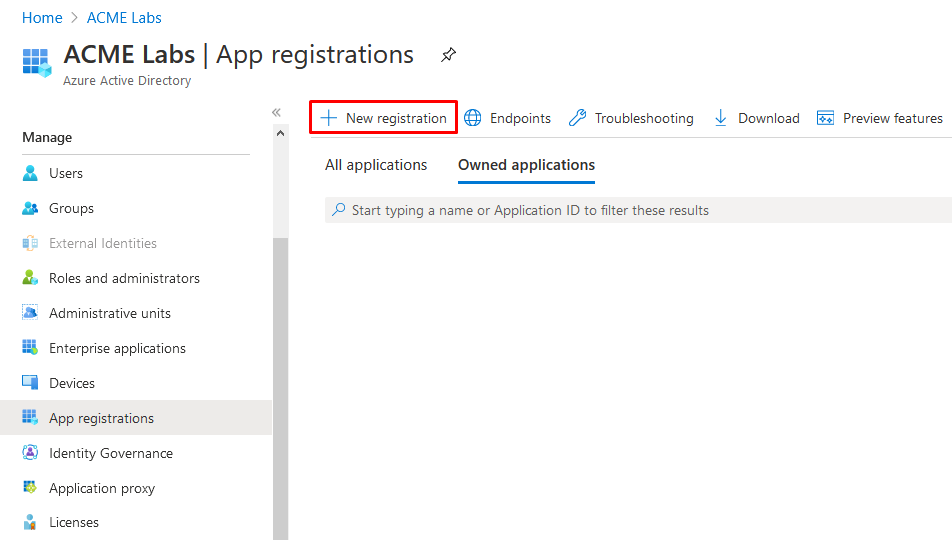Click the application filter search field
Screen dimensions: 952x540
coord(640,210)
